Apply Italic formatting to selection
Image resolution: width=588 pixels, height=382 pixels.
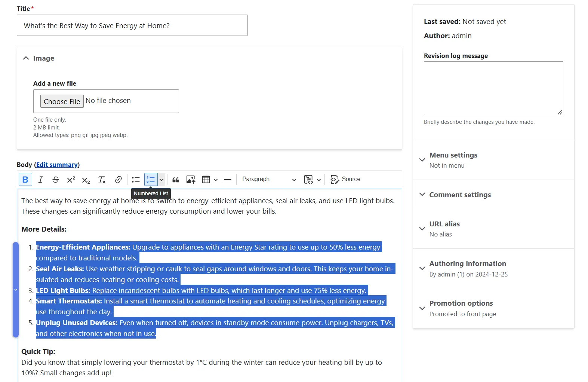[x=41, y=180]
